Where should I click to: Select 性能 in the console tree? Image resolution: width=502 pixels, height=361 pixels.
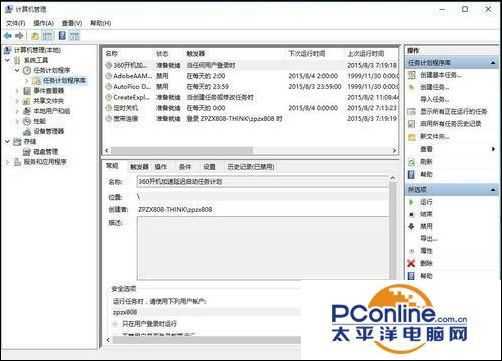pos(39,121)
